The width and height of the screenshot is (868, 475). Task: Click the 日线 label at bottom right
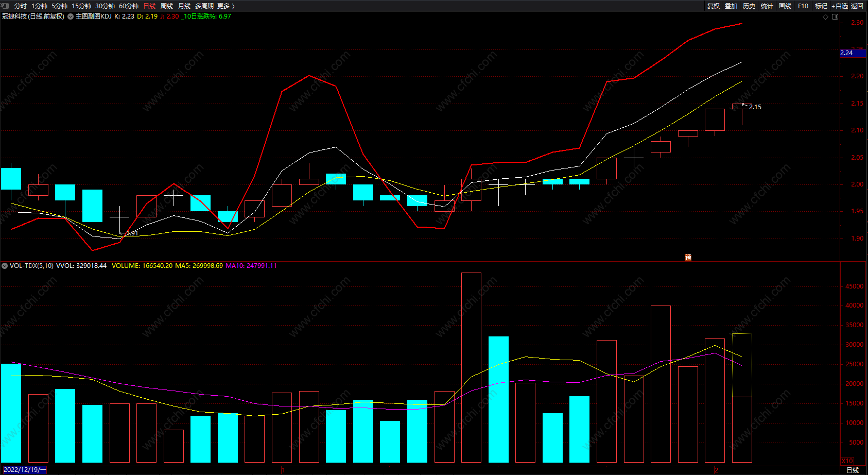click(x=853, y=470)
